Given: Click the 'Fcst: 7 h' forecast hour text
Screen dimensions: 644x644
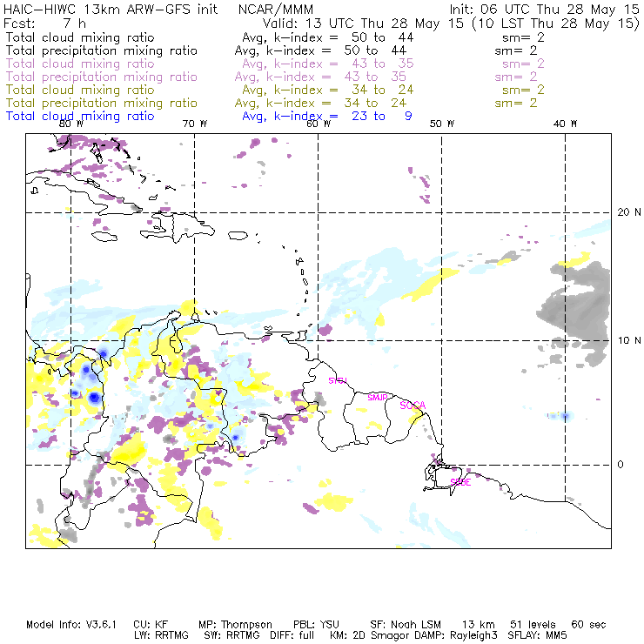Looking at the screenshot, I should tap(44, 23).
